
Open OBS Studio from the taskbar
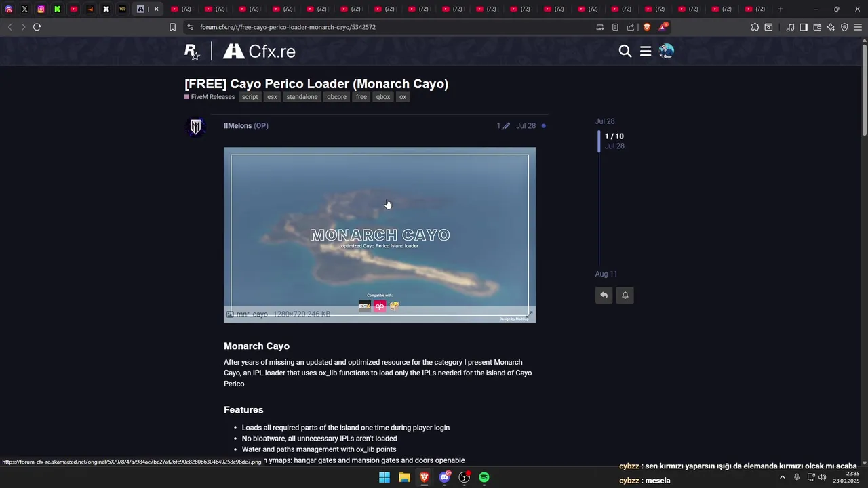[x=465, y=477]
